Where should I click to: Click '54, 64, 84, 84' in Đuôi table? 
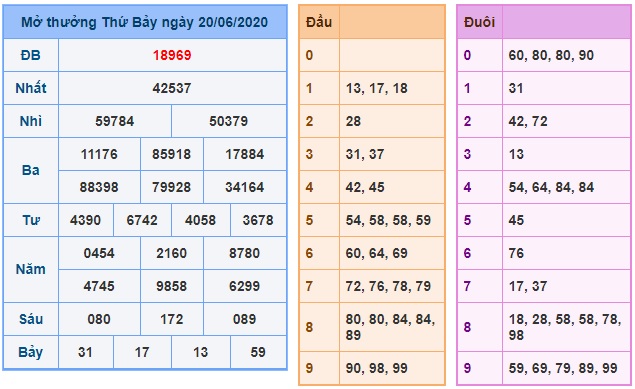point(551,187)
